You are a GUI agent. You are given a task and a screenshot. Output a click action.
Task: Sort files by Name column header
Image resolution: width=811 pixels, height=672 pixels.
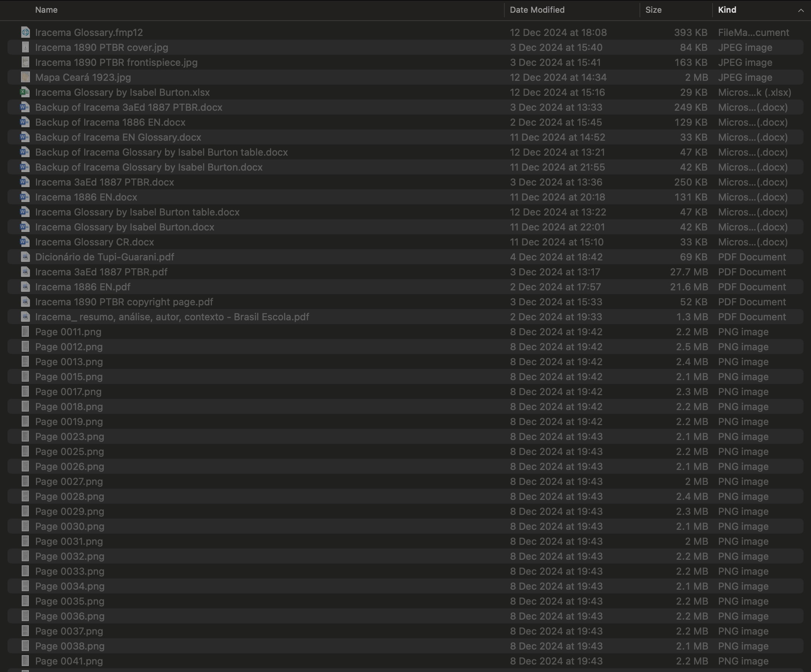(x=46, y=10)
